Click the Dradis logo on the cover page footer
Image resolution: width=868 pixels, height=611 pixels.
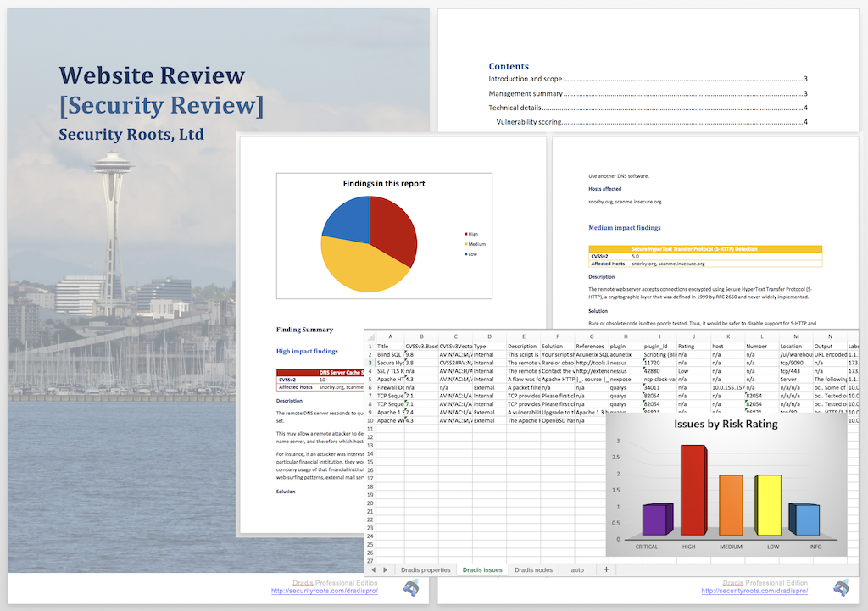[x=411, y=588]
